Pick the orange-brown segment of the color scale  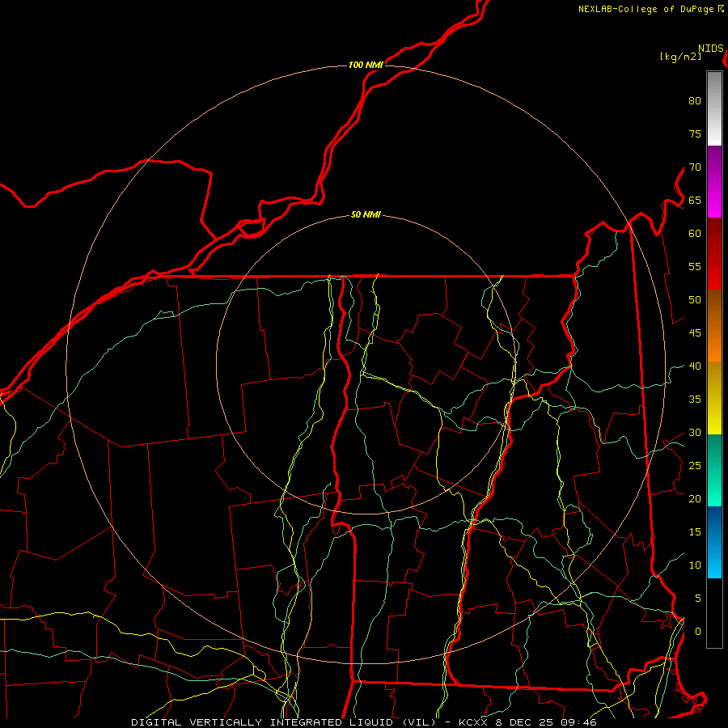pos(714,325)
